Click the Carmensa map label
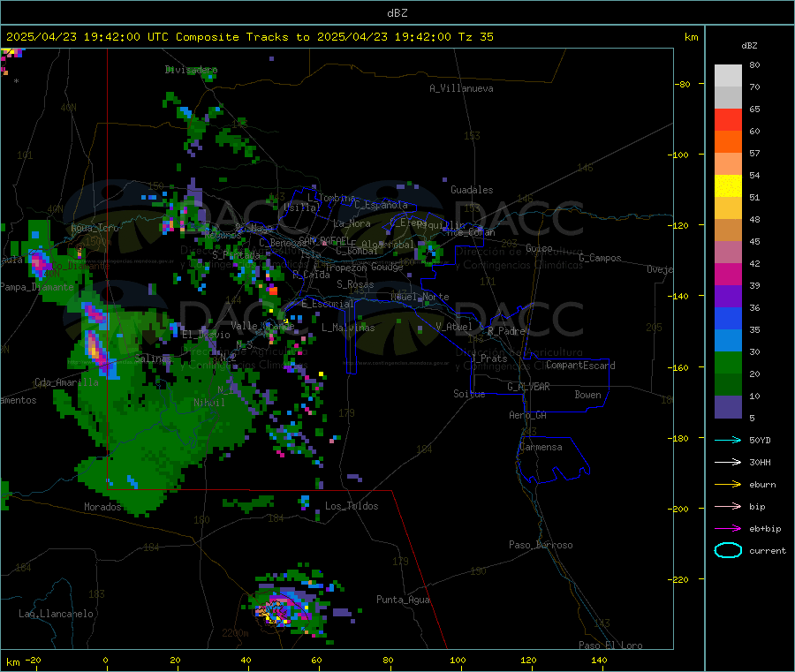This screenshot has width=795, height=672. (x=541, y=447)
